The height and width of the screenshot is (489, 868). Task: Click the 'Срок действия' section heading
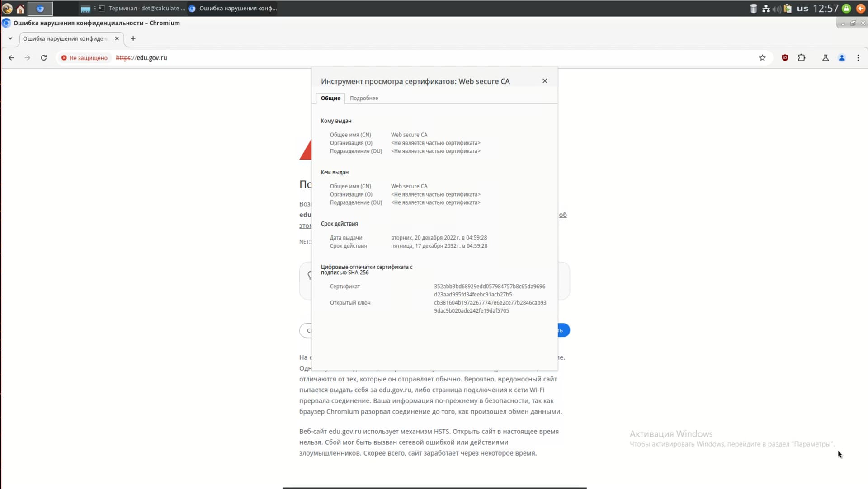coord(339,224)
